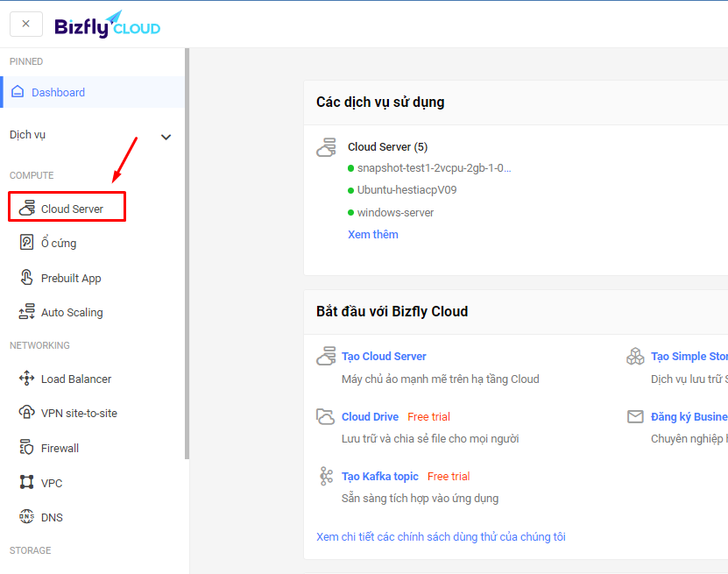
Task: Click the Tạo Cloud Server icon
Action: 327,356
